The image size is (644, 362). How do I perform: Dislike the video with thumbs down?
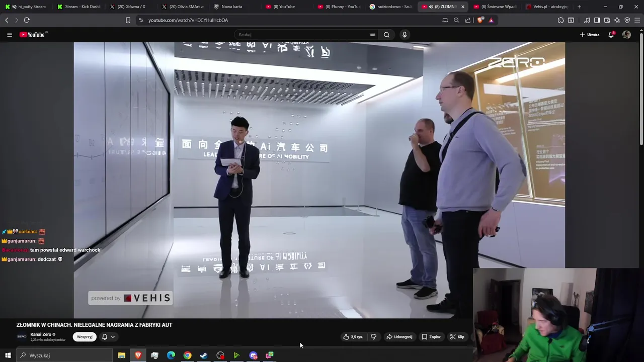pyautogui.click(x=373, y=337)
